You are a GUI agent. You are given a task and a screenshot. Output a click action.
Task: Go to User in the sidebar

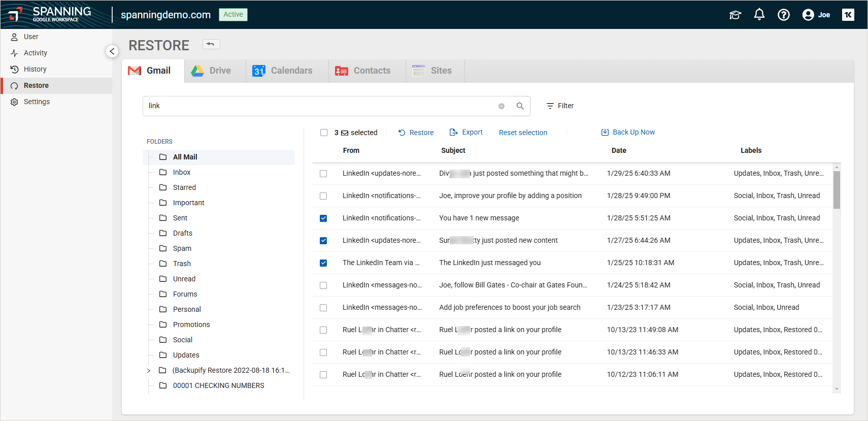point(56,37)
